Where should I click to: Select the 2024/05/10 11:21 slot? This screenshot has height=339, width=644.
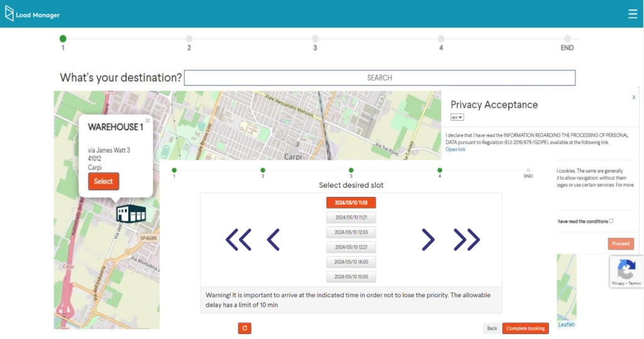point(351,218)
